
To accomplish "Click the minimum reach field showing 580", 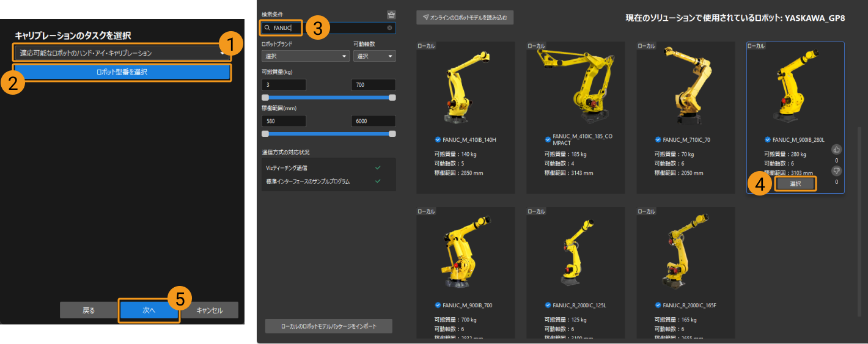I will 284,121.
